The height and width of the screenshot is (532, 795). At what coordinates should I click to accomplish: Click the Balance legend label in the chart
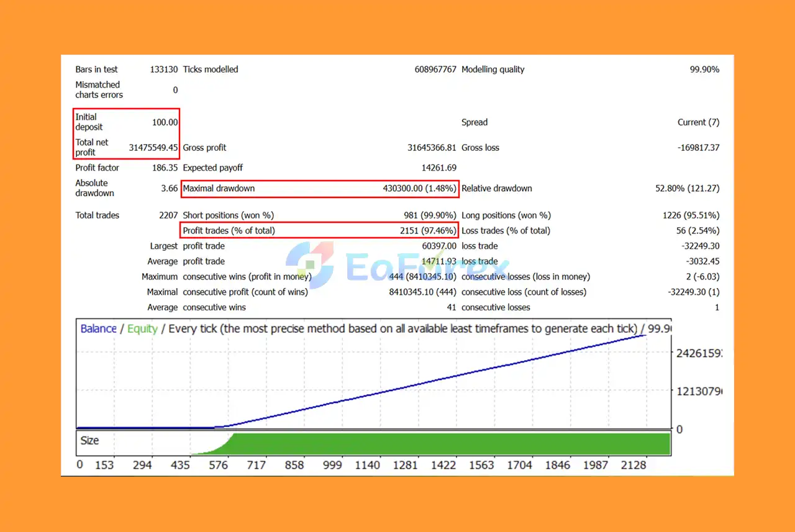pos(98,329)
